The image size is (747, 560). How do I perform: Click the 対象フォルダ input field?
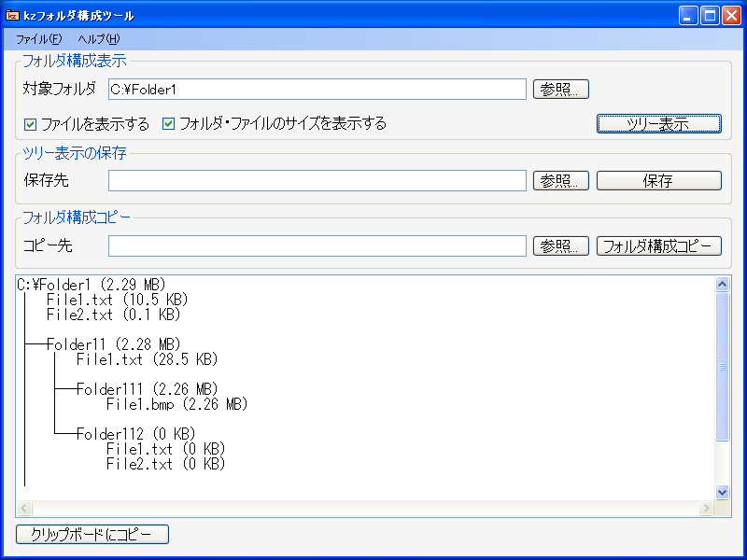[317, 89]
